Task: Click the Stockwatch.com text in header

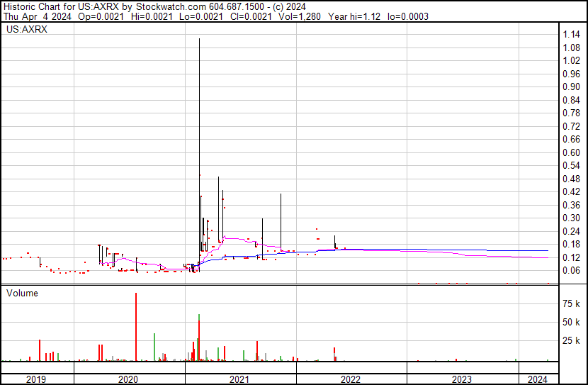Action: pos(171,7)
